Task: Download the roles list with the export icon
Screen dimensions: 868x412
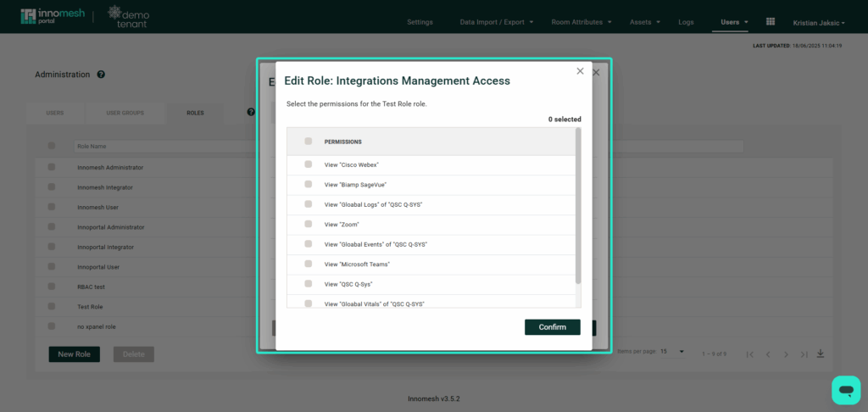Action: pos(821,354)
